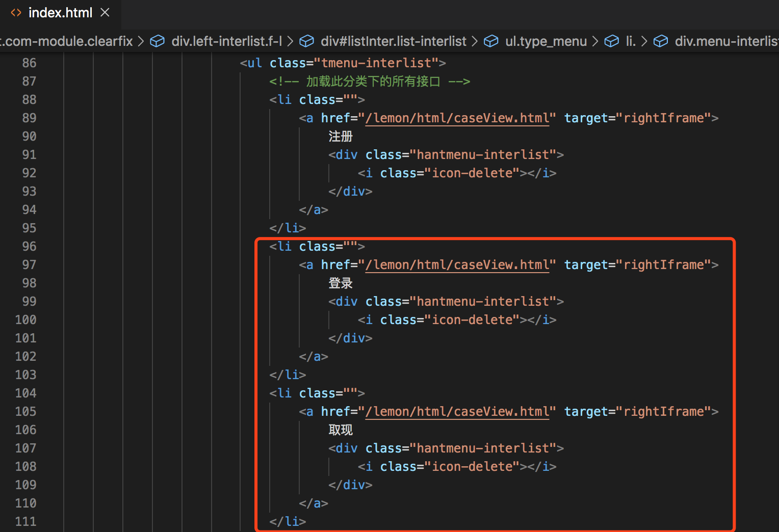The width and height of the screenshot is (779, 532).
Task: Click the chevron after ul.type_menu
Action: pos(595,41)
